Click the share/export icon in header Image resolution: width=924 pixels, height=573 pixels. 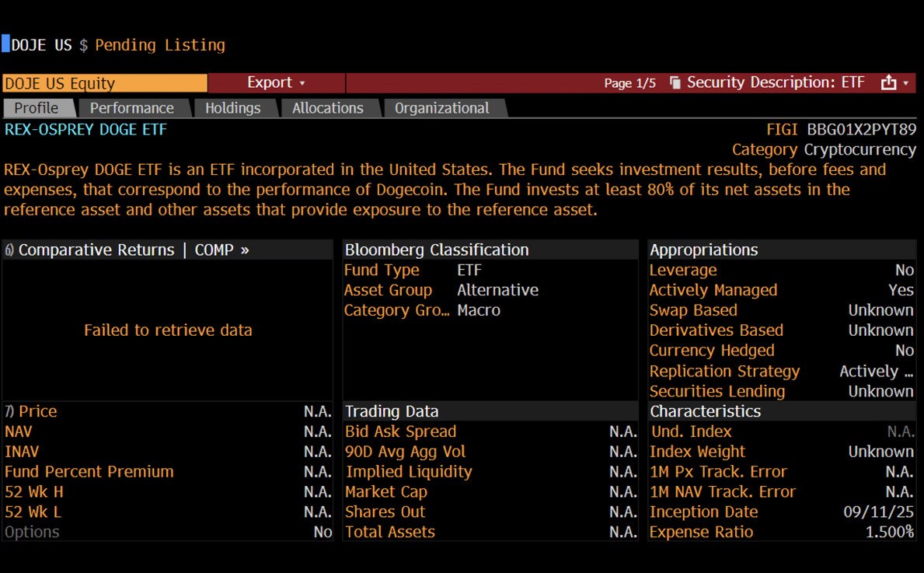(888, 83)
